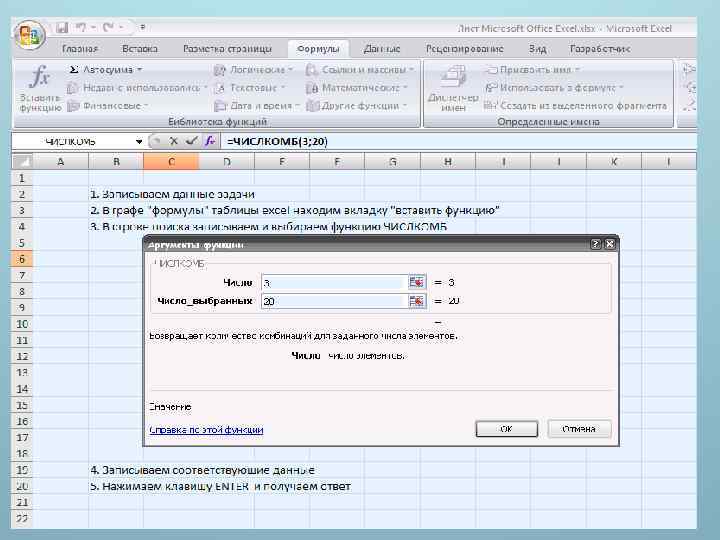Open the Вид tab

coord(537,49)
